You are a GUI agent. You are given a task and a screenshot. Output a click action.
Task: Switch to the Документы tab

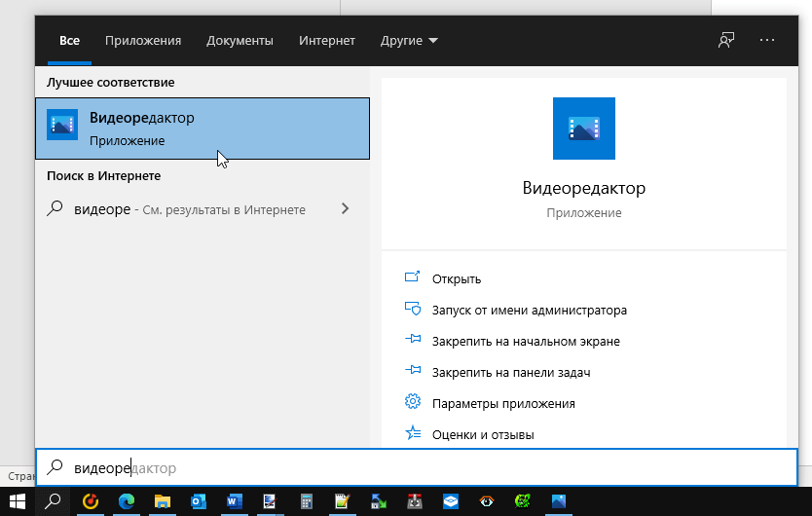pos(240,41)
